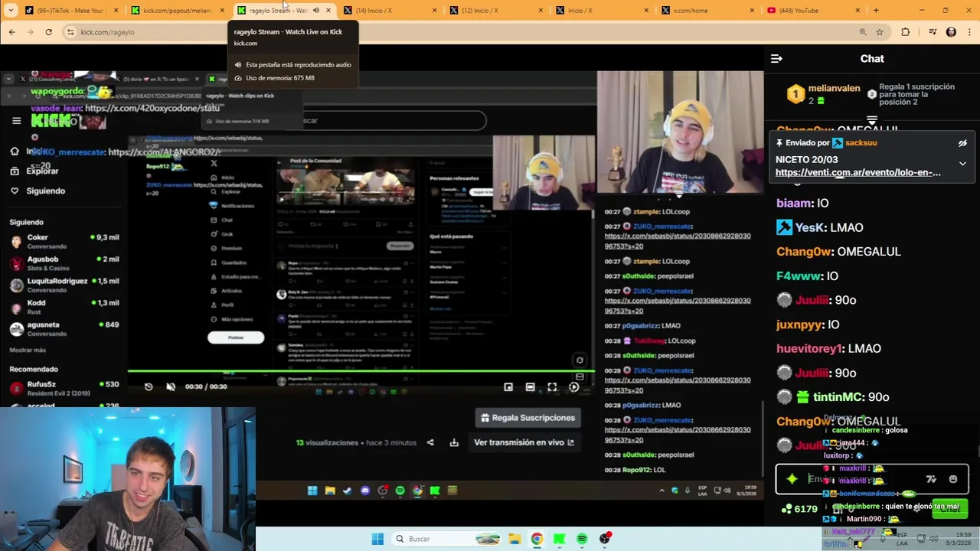980x551 pixels.
Task: Toggle fullscreen for the clip player
Action: point(552,387)
